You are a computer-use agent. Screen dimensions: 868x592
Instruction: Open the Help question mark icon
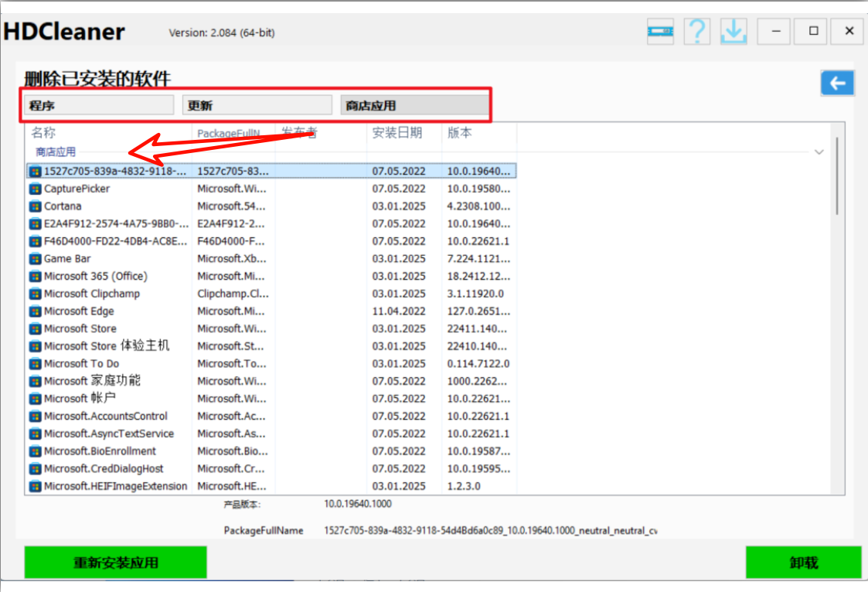coord(696,31)
